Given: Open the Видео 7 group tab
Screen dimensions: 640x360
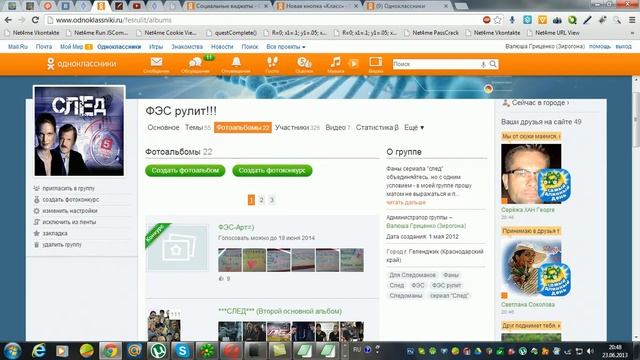Looking at the screenshot, I should (x=338, y=127).
